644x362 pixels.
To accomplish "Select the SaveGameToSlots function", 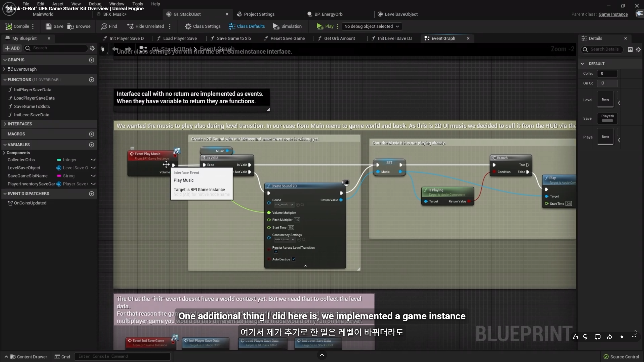I will (32, 107).
